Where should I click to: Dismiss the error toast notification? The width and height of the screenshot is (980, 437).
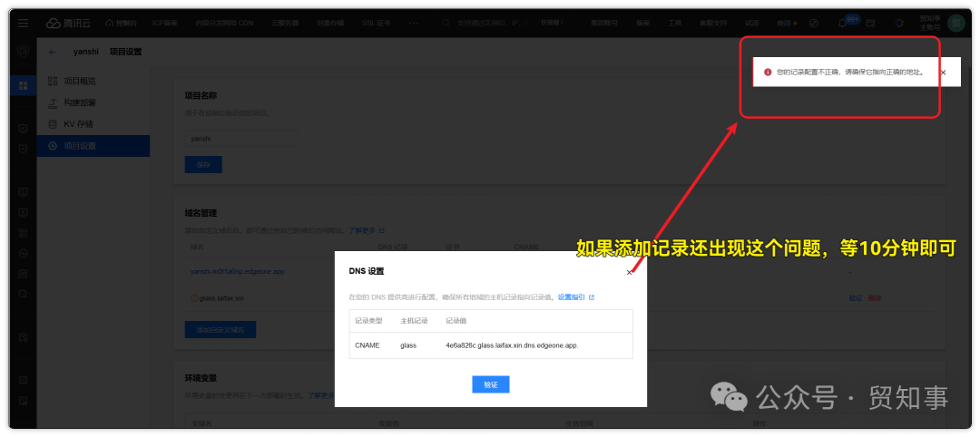943,73
